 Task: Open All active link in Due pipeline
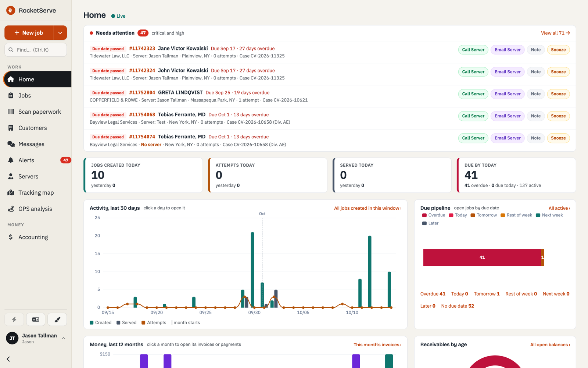click(x=559, y=208)
